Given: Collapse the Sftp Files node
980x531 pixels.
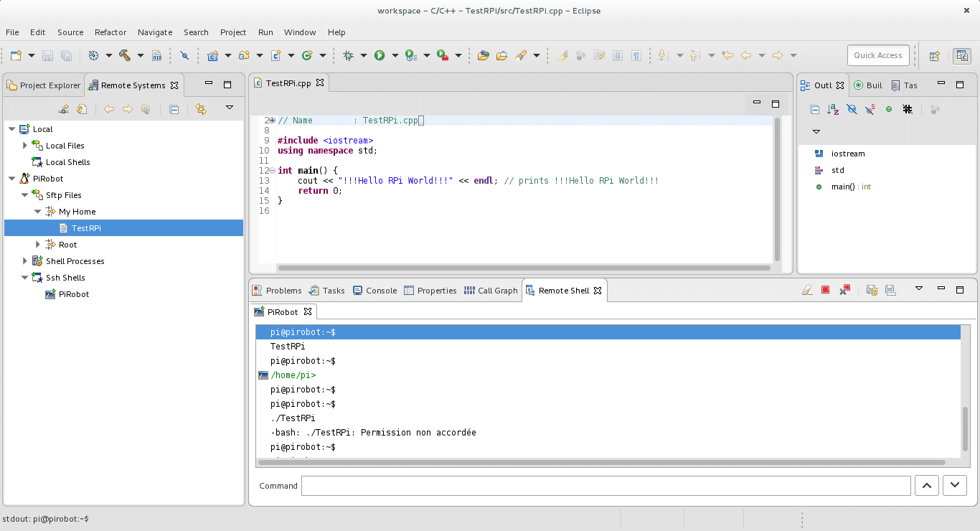Looking at the screenshot, I should 24,195.
